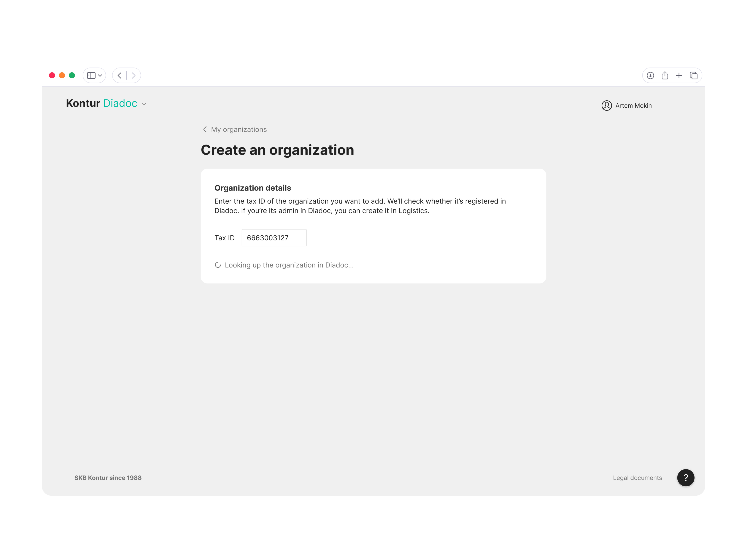The width and height of the screenshot is (747, 560).
Task: Click the "Organization details" section title
Action: 253,188
